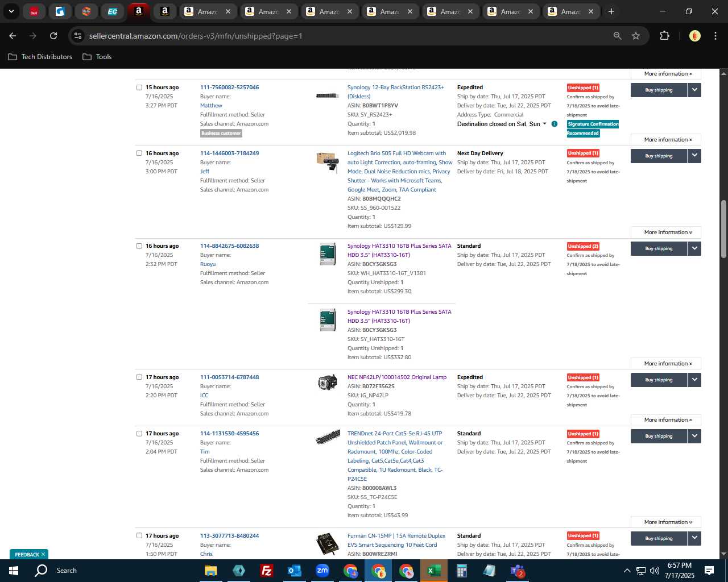Screen dimensions: 728x582
Task: Click the scrollbar down arrow
Action: click(x=724, y=554)
